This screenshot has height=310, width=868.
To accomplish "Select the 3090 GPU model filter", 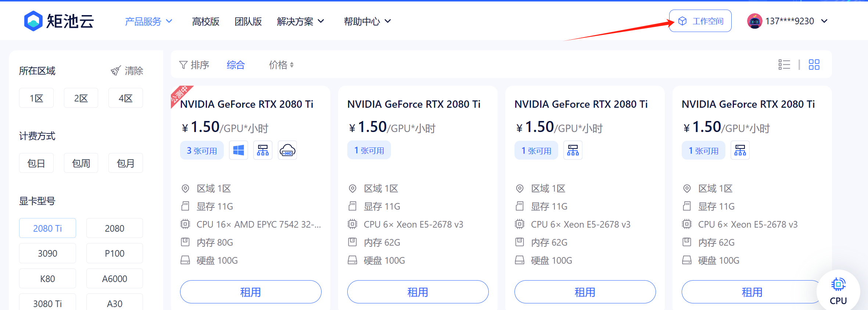I will (x=47, y=253).
